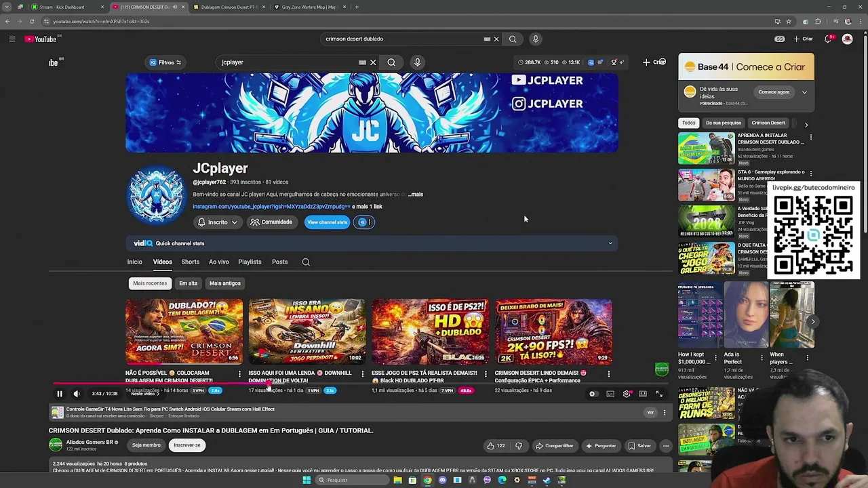Save the video with Salvar

639,446
